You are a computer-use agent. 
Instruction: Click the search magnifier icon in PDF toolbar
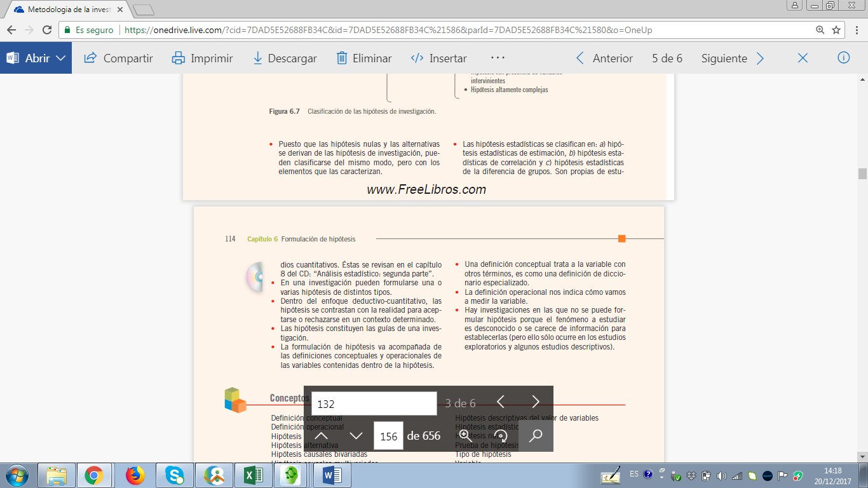click(536, 436)
